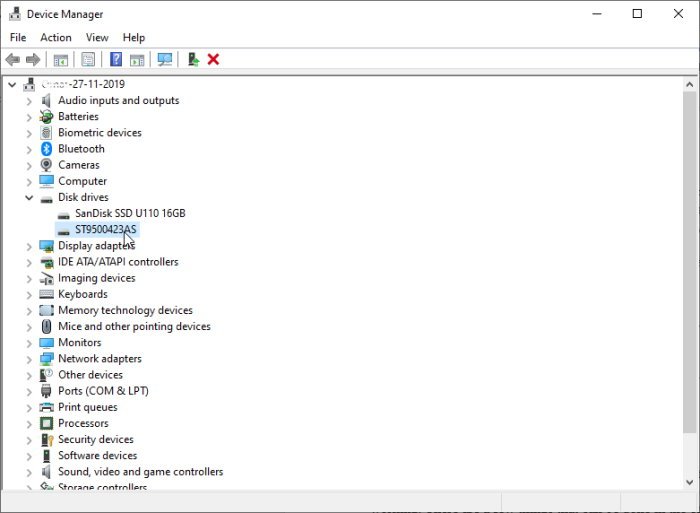Select the Monitors icon
This screenshot has height=513, width=700.
click(x=46, y=342)
